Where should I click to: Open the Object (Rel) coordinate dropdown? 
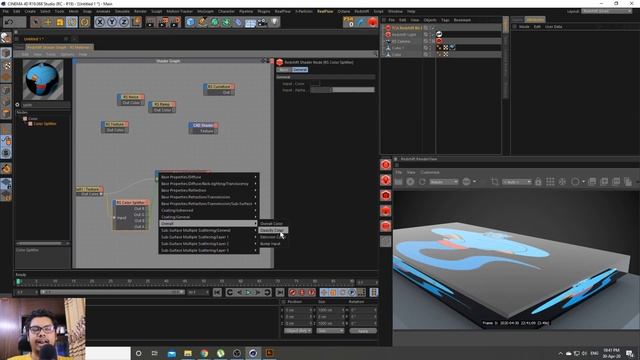coord(298,331)
